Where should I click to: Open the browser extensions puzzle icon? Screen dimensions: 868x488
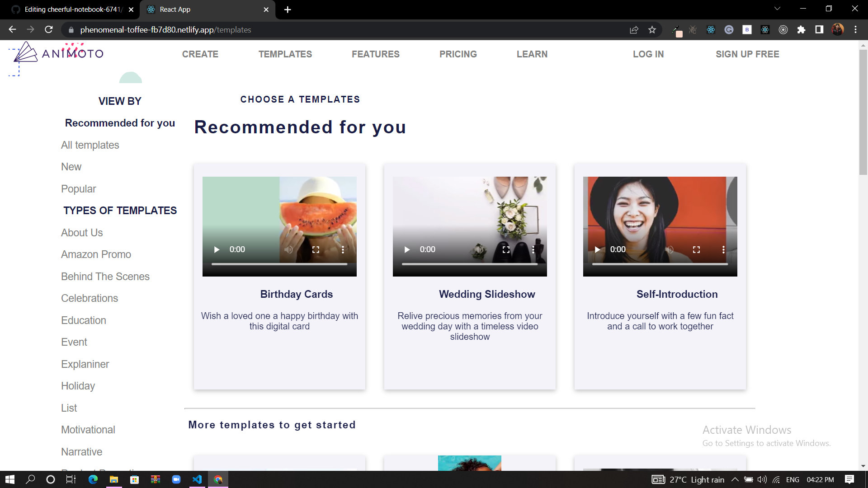802,29
